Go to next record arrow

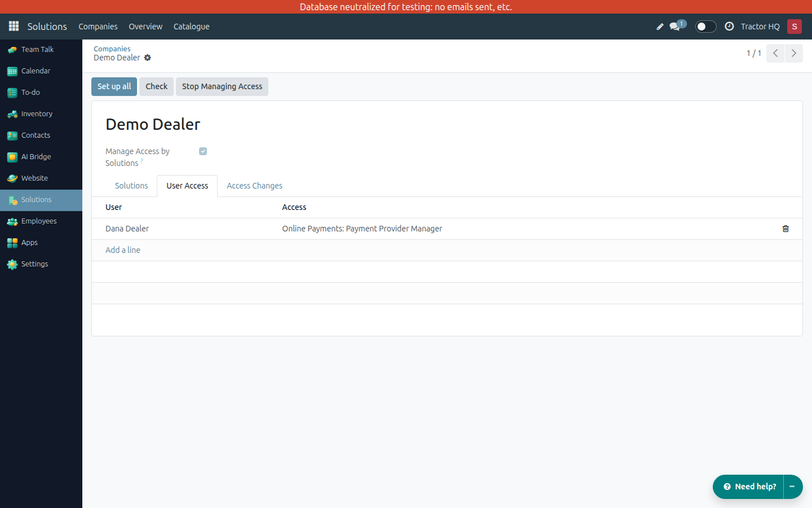793,53
